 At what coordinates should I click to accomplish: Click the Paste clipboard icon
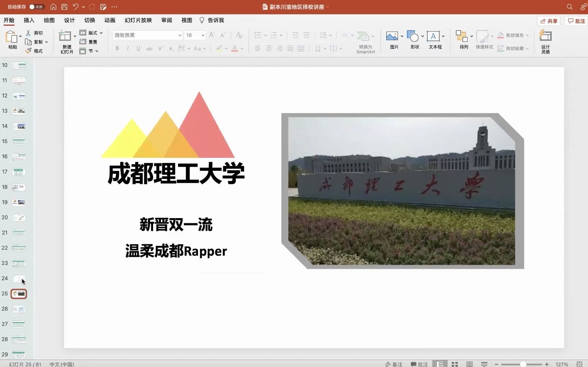click(11, 36)
